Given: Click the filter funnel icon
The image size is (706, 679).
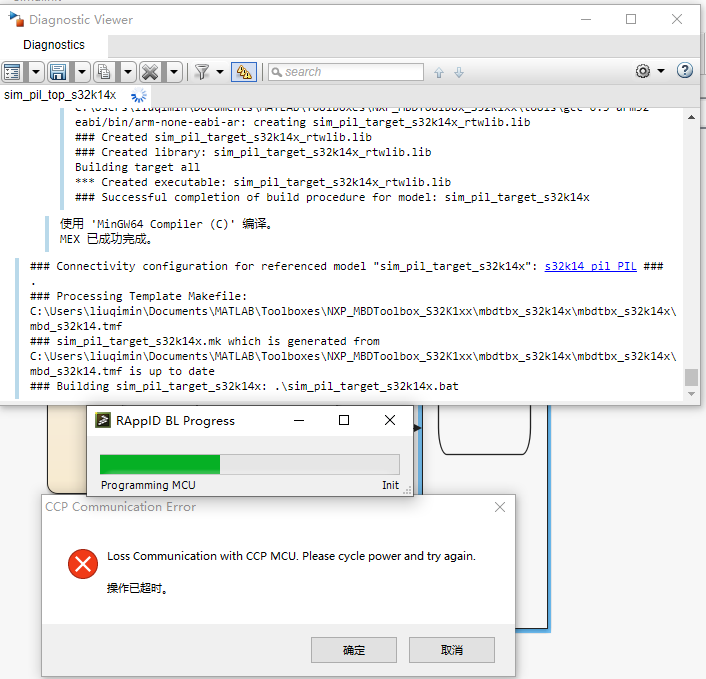Looking at the screenshot, I should [x=202, y=72].
